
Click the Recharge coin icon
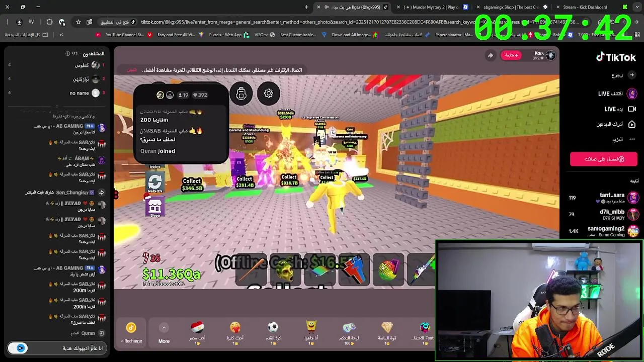pos(131,328)
